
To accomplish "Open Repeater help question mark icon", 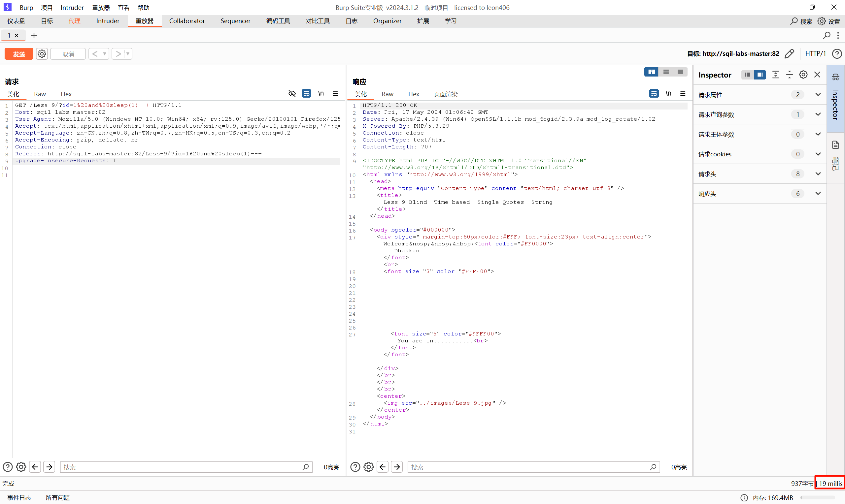I will 837,54.
